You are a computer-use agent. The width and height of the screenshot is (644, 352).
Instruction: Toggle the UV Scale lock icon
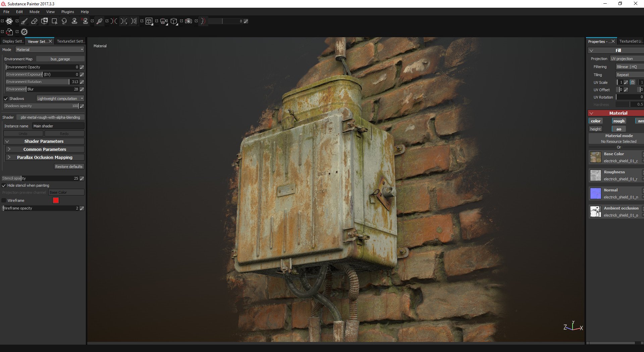pyautogui.click(x=632, y=82)
